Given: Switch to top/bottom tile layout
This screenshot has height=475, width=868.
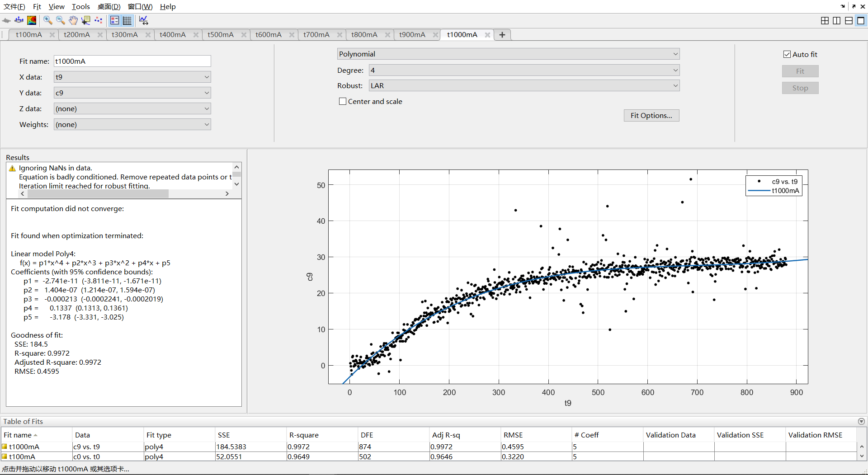Looking at the screenshot, I should (x=849, y=21).
